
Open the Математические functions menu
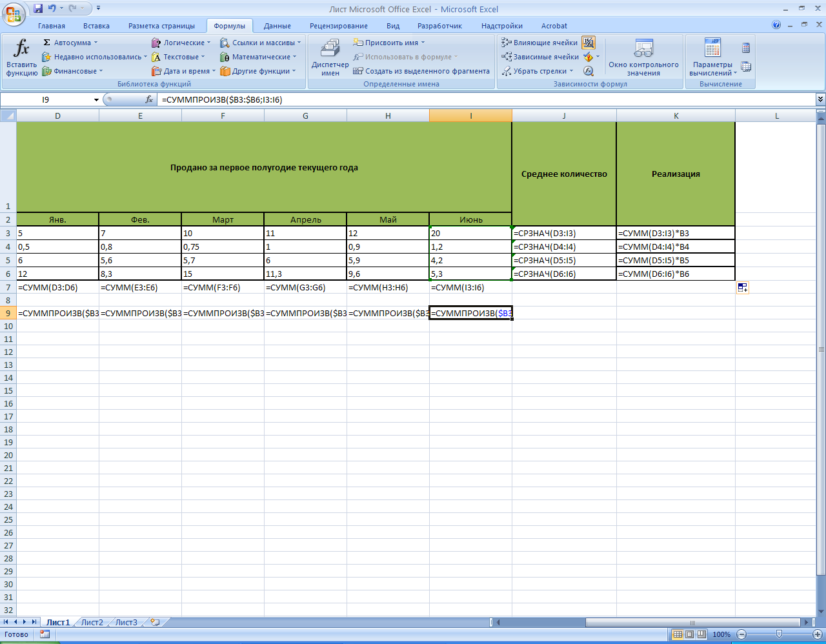point(258,57)
